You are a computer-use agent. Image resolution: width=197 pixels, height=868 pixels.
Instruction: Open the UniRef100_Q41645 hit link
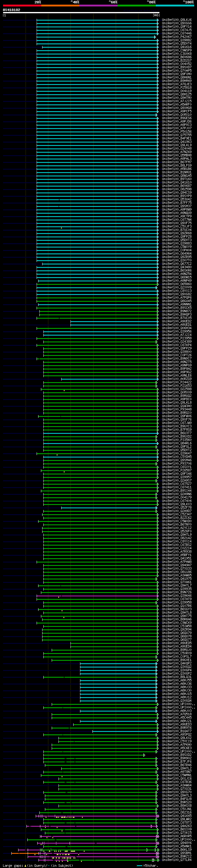(177, 816)
